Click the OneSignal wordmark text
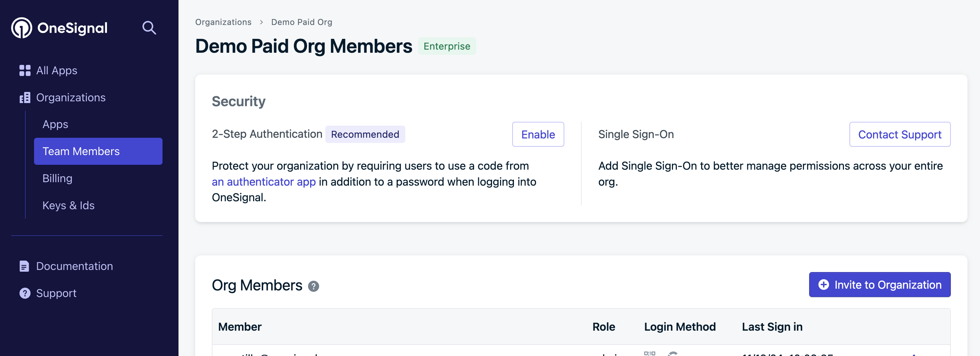980x356 pixels. [72, 28]
